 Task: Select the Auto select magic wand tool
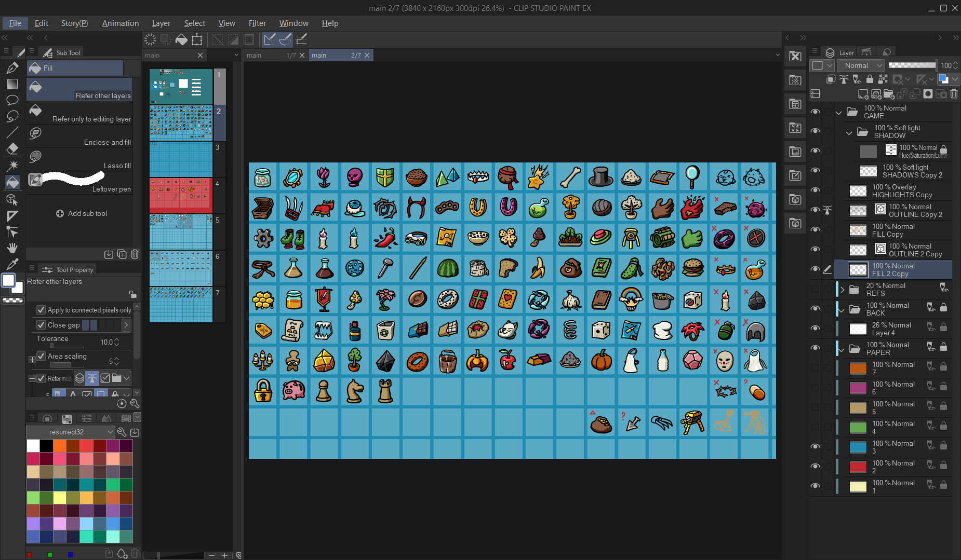point(12,166)
